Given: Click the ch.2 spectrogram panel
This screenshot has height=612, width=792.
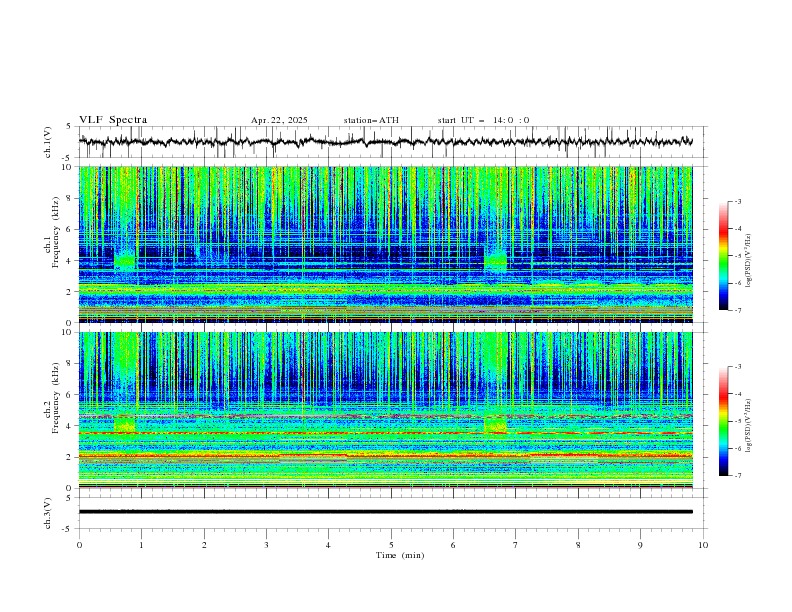Looking at the screenshot, I should tap(385, 410).
